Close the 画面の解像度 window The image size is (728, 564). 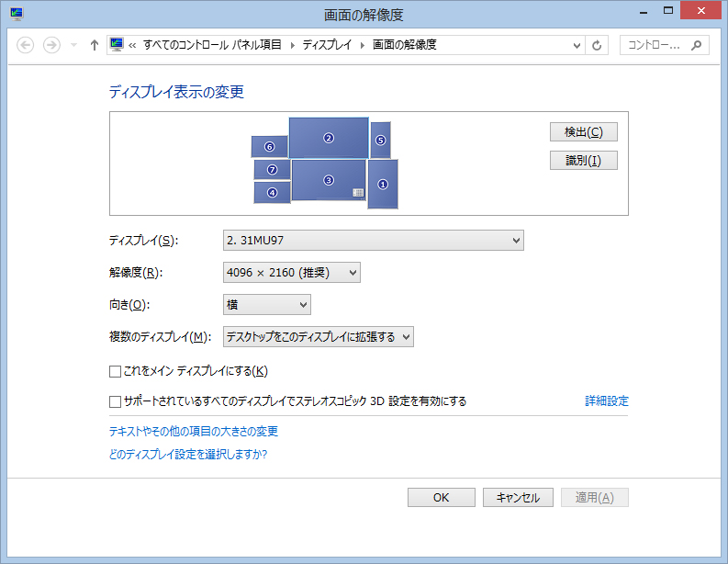[x=700, y=11]
